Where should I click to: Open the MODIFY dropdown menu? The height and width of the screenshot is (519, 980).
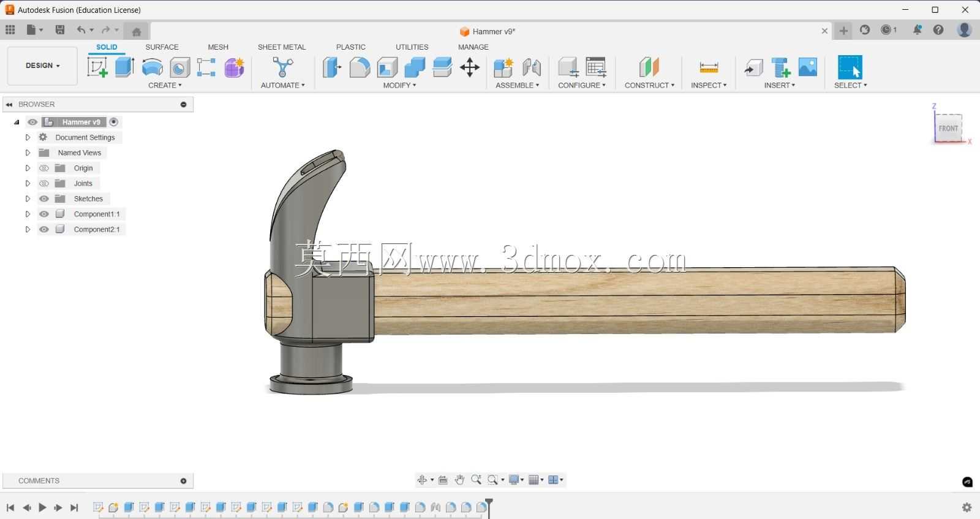[399, 85]
